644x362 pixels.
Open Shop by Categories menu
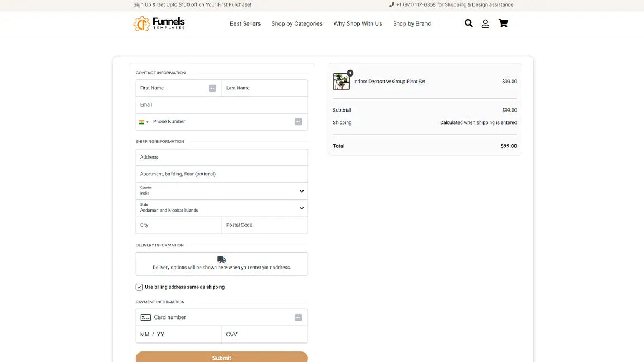[297, 24]
